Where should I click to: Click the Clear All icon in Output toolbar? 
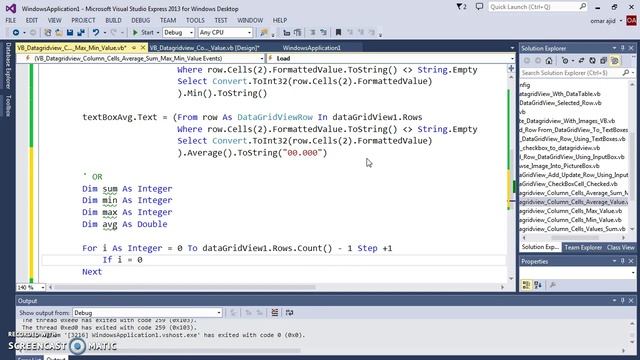[x=275, y=313]
